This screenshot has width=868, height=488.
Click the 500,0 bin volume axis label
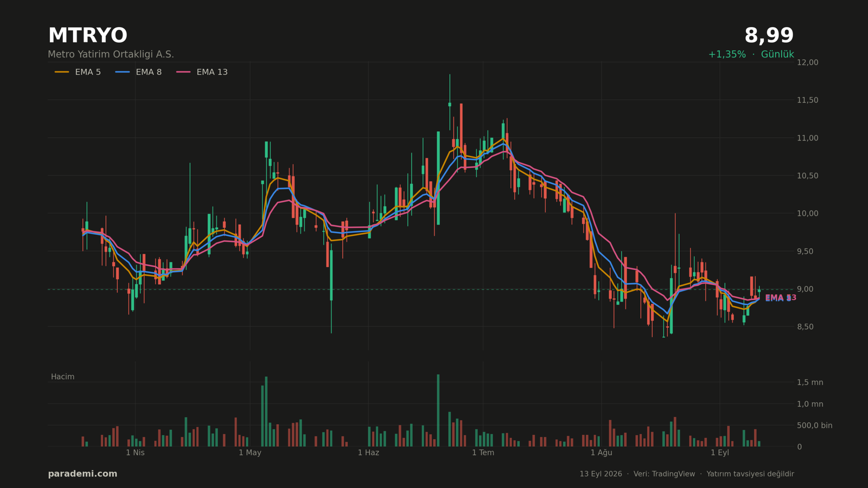pos(814,425)
